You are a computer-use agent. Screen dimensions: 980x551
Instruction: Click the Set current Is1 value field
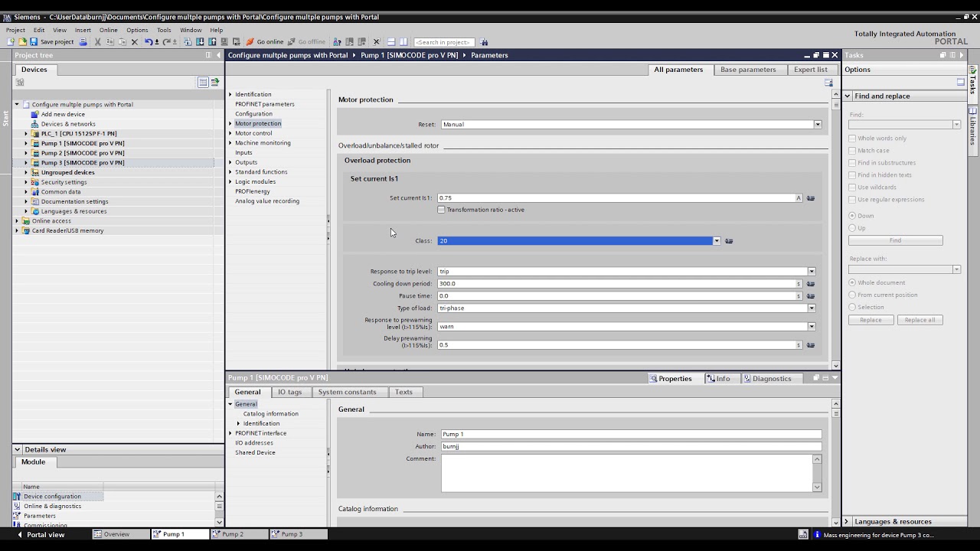pyautogui.click(x=616, y=198)
